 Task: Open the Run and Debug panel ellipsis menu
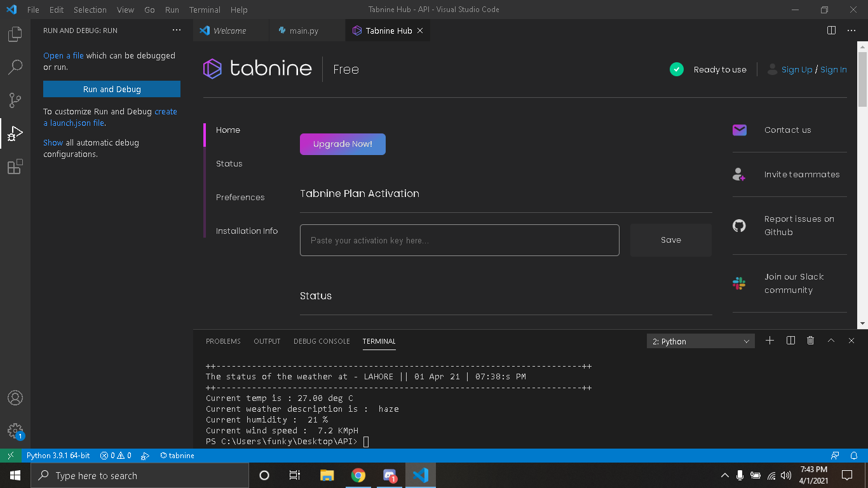click(x=176, y=30)
